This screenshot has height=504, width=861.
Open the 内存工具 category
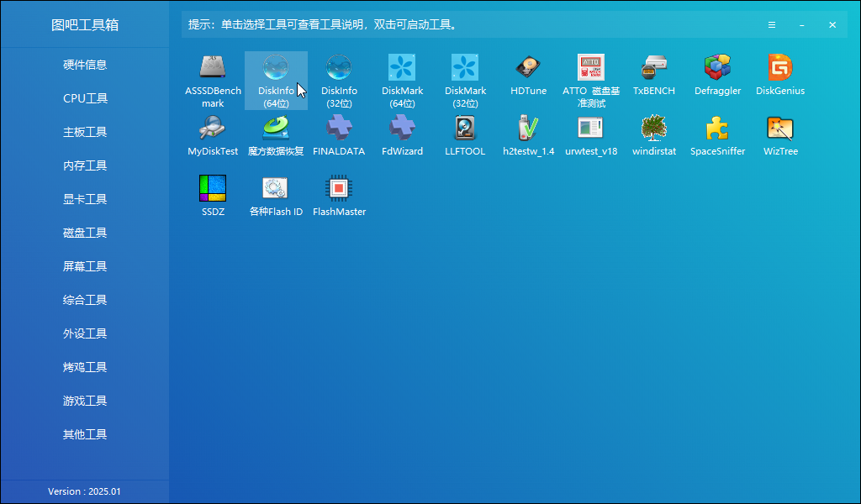coord(85,165)
